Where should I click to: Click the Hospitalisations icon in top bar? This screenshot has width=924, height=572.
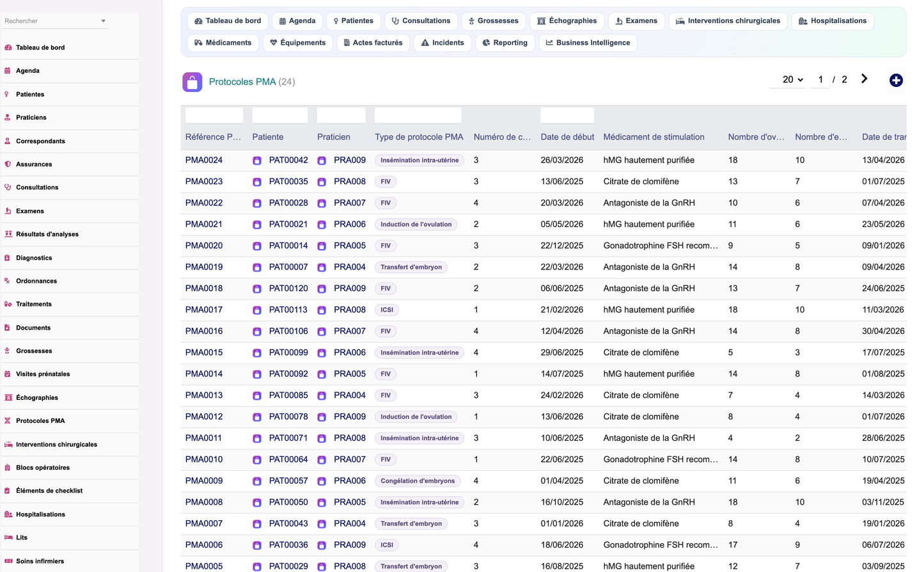tap(803, 21)
